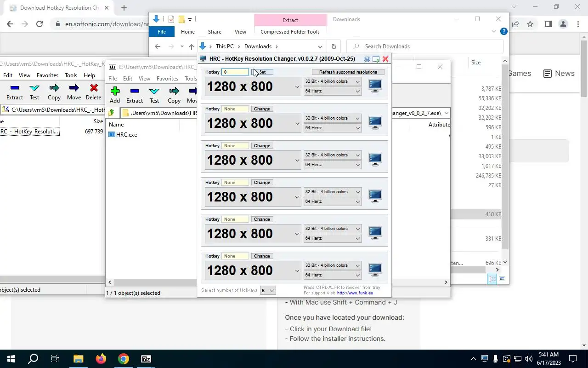Image resolution: width=588 pixels, height=368 pixels.
Task: Click Change button in second hotkey slot
Action: [x=262, y=109]
